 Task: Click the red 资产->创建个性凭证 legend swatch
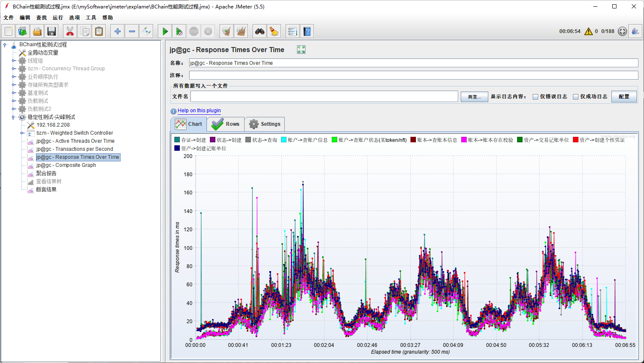(x=575, y=140)
